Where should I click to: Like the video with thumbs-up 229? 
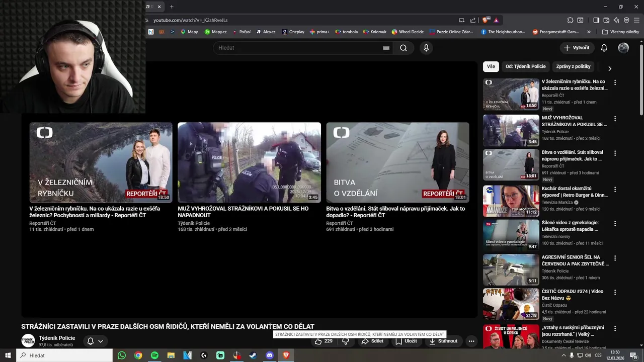pyautogui.click(x=324, y=341)
